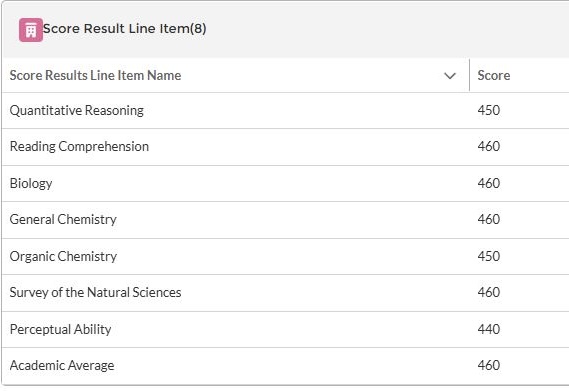569x391 pixels.
Task: Open Survey of the Natural Sciences item
Action: coord(95,292)
